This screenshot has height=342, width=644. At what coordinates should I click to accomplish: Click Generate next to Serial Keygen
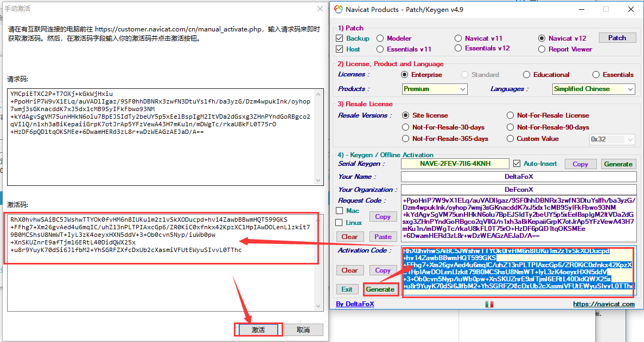[x=618, y=164]
